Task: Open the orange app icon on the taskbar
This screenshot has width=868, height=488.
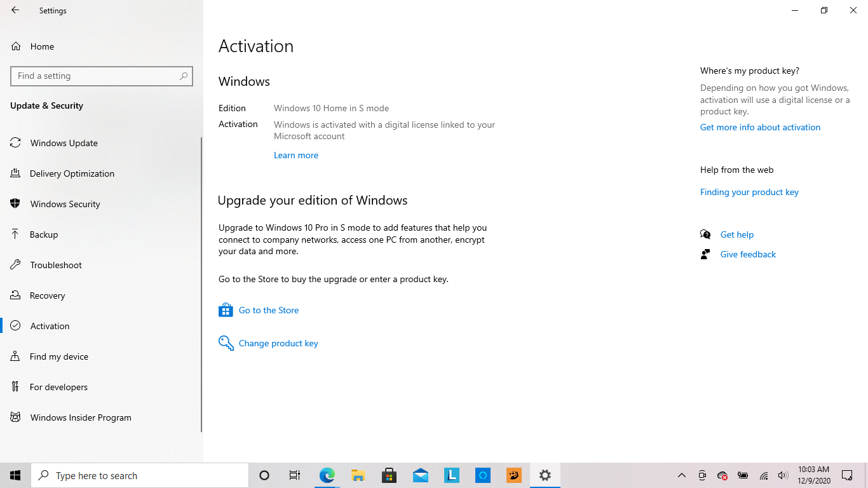Action: tap(513, 475)
